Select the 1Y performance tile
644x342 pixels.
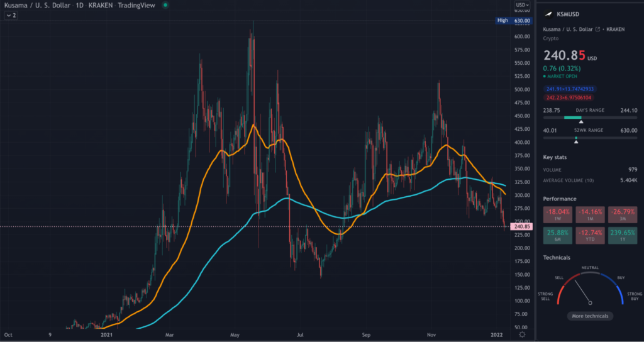coord(623,236)
